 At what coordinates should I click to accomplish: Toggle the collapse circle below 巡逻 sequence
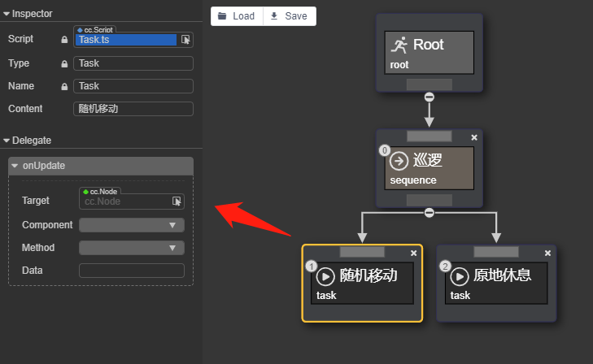click(x=429, y=213)
